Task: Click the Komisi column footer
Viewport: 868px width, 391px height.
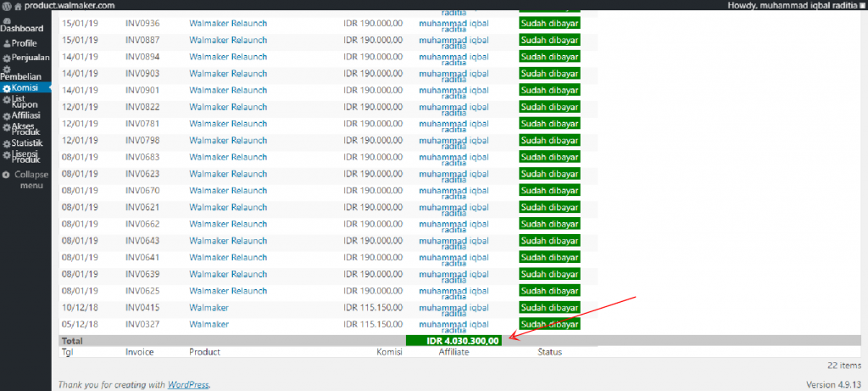Action: tap(389, 352)
